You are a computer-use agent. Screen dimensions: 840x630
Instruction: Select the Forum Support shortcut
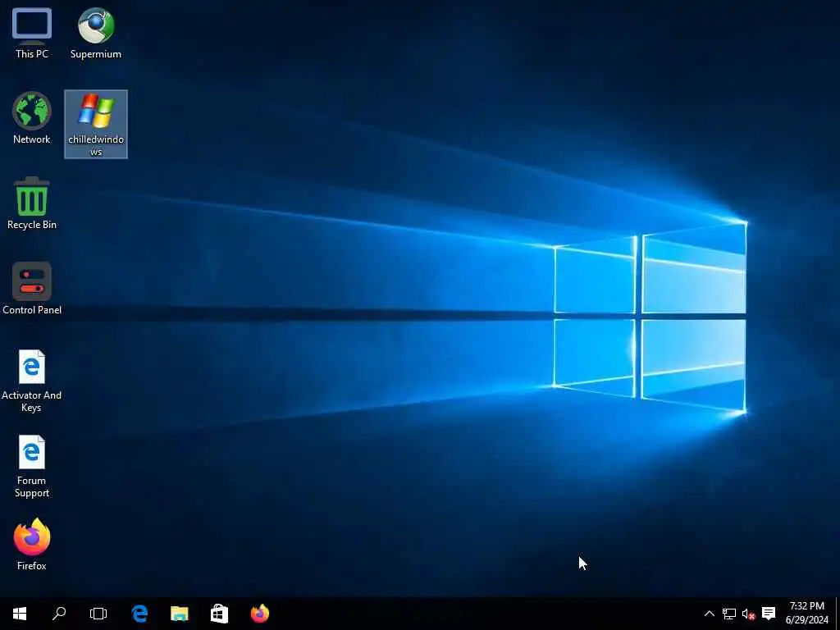[32, 466]
